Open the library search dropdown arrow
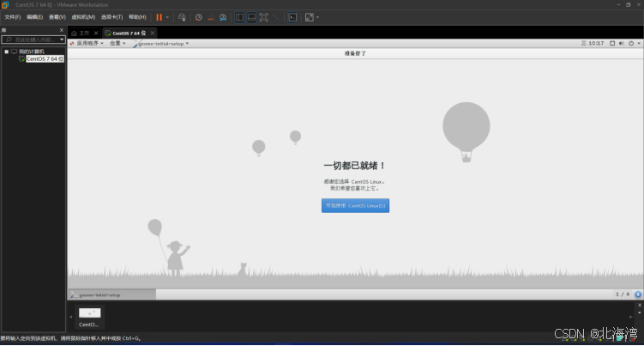 [62, 39]
